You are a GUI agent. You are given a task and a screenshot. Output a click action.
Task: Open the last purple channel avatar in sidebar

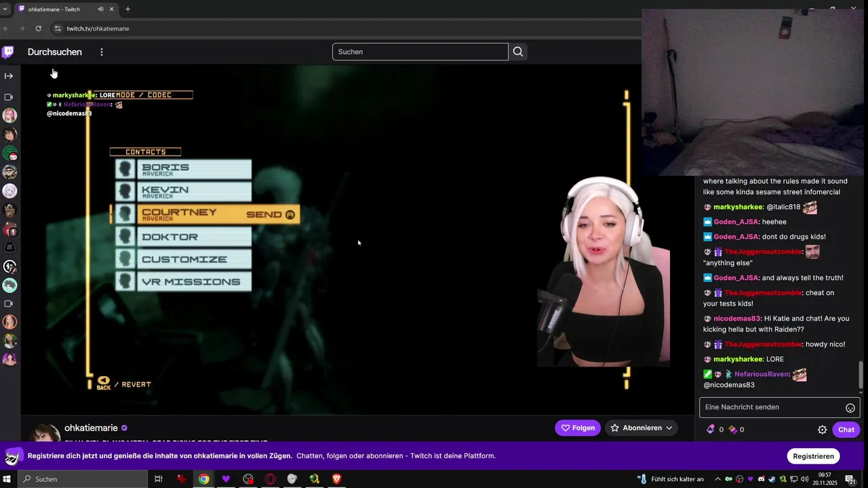pyautogui.click(x=9, y=359)
